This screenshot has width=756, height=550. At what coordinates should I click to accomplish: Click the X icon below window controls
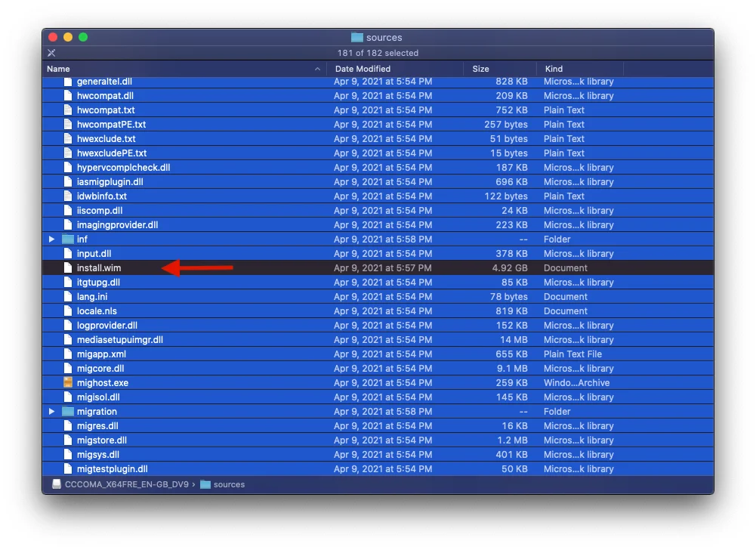(51, 53)
